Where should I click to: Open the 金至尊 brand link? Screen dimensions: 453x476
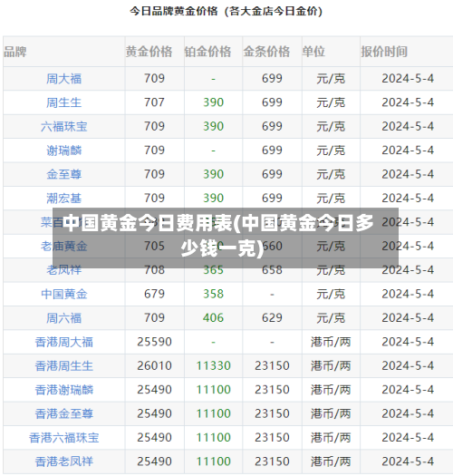click(x=63, y=175)
